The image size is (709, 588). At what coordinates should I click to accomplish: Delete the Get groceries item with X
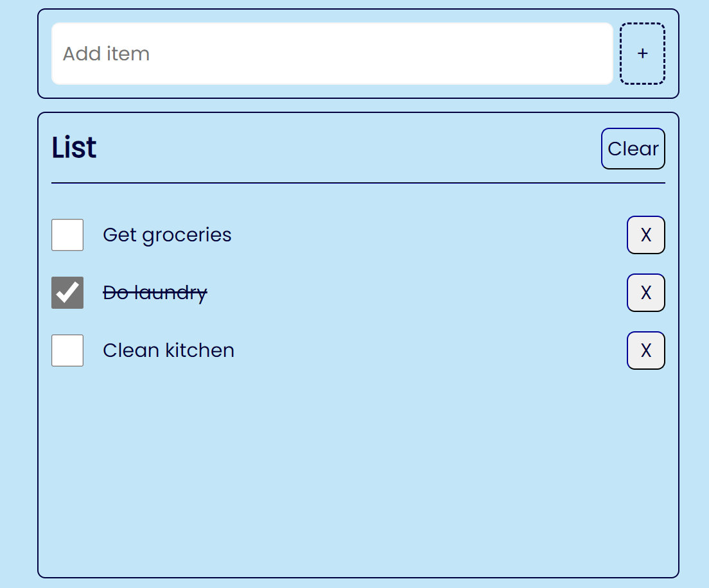click(645, 235)
